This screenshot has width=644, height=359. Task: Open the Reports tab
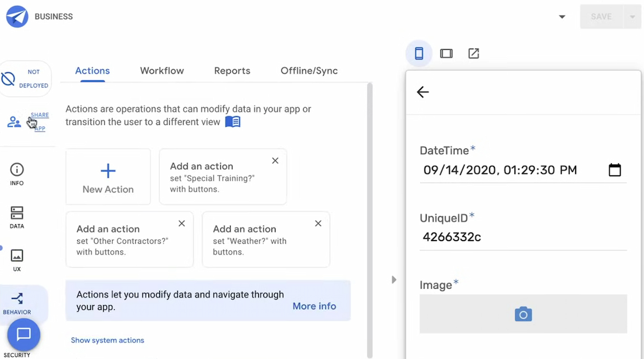tap(232, 70)
